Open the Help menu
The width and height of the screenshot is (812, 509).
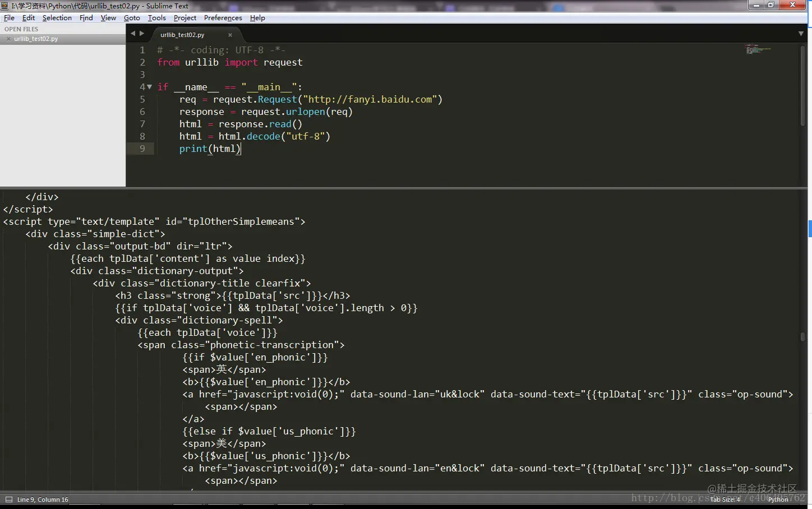click(x=257, y=18)
